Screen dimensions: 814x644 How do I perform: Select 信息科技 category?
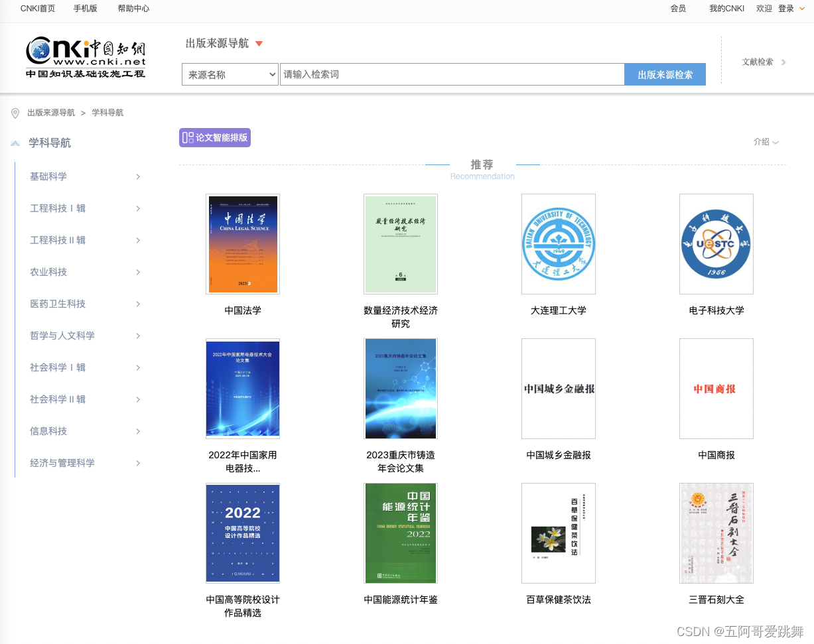pos(48,431)
